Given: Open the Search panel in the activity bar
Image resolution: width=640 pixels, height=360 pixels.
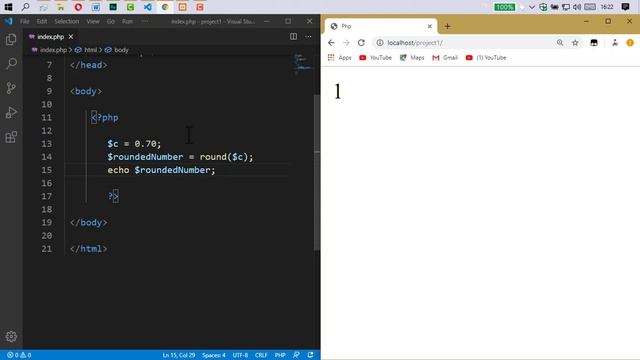Looking at the screenshot, I should pyautogui.click(x=11, y=63).
